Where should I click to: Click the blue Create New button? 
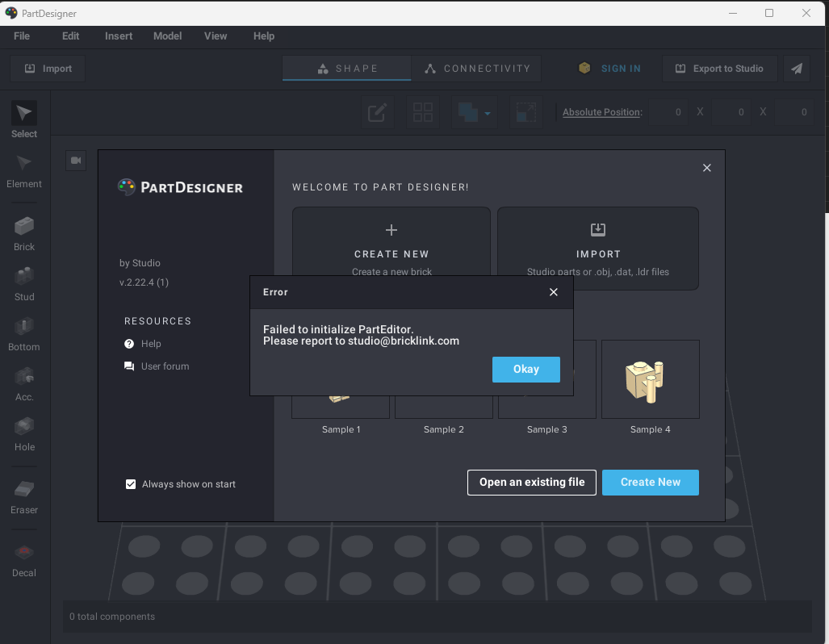pyautogui.click(x=651, y=483)
